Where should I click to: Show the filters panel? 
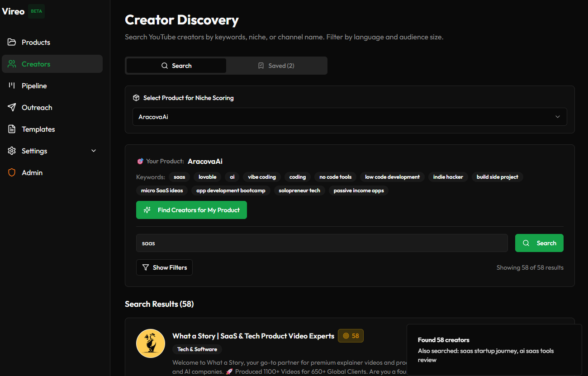coord(164,267)
